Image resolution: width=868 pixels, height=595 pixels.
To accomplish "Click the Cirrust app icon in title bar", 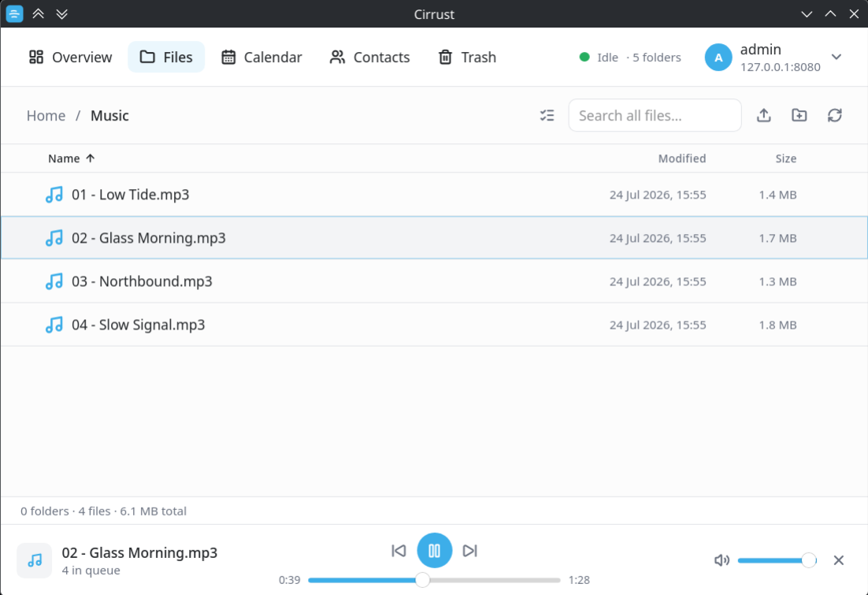I will [14, 14].
